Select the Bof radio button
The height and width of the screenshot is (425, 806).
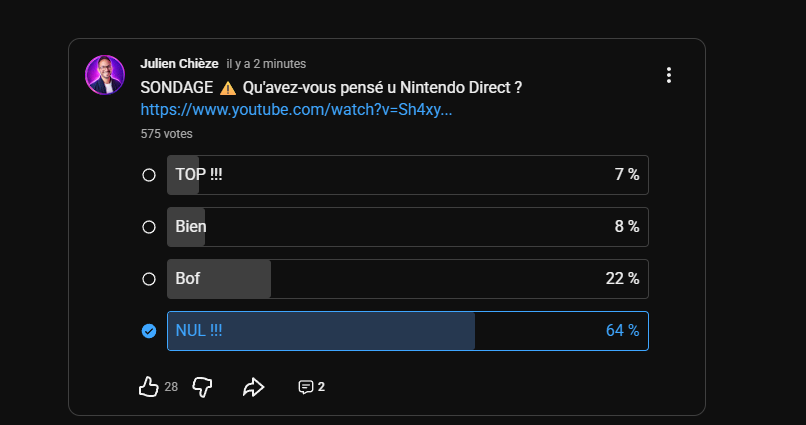pos(149,279)
